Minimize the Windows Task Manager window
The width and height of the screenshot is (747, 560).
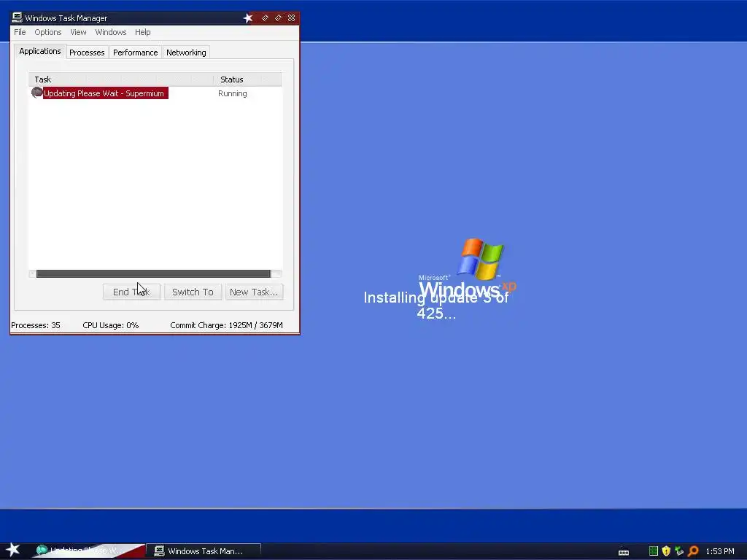tap(265, 18)
